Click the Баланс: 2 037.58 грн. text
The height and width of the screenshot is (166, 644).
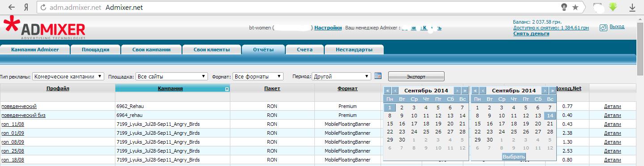point(537,21)
